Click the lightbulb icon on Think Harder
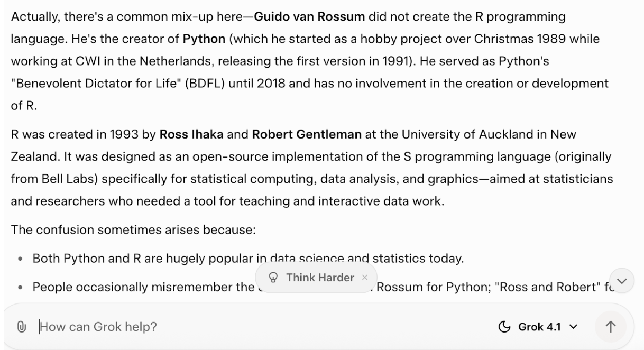 click(x=273, y=278)
